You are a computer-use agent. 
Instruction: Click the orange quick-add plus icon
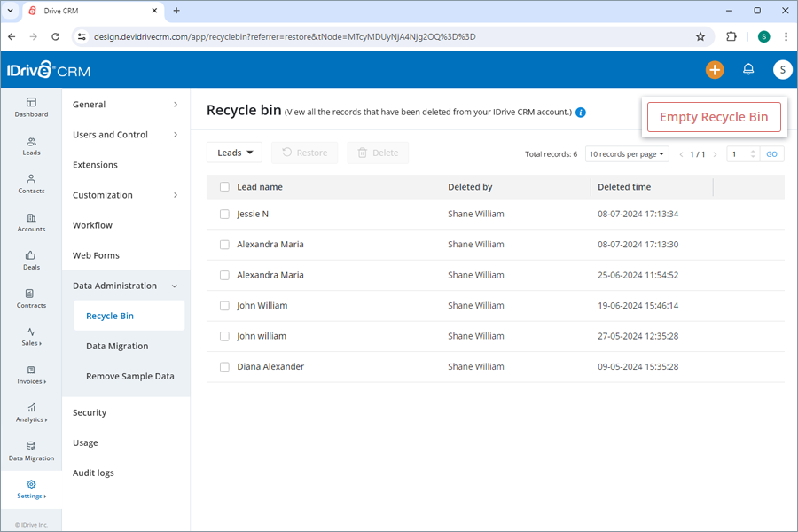(x=715, y=68)
